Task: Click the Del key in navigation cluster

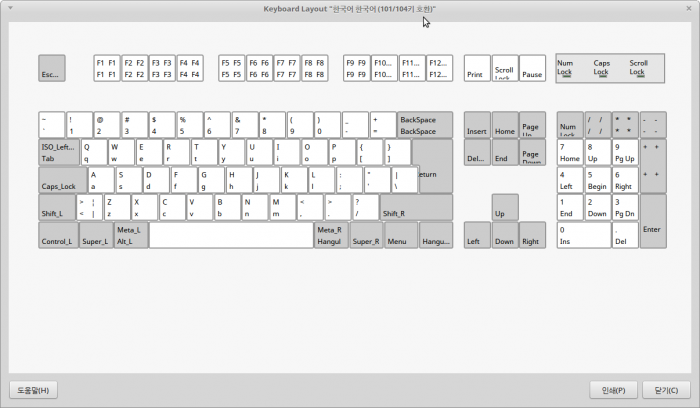Action: [477, 152]
